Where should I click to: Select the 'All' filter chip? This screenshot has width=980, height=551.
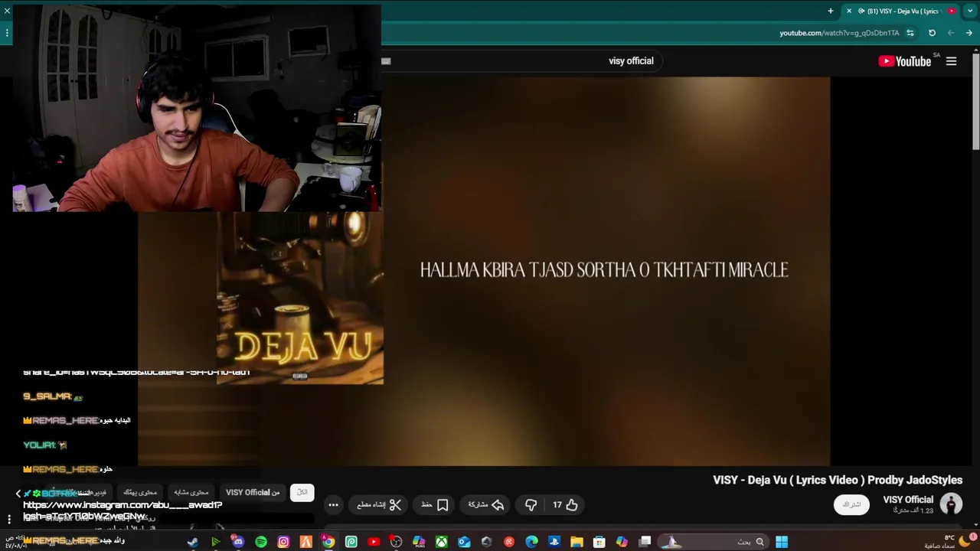(x=302, y=492)
